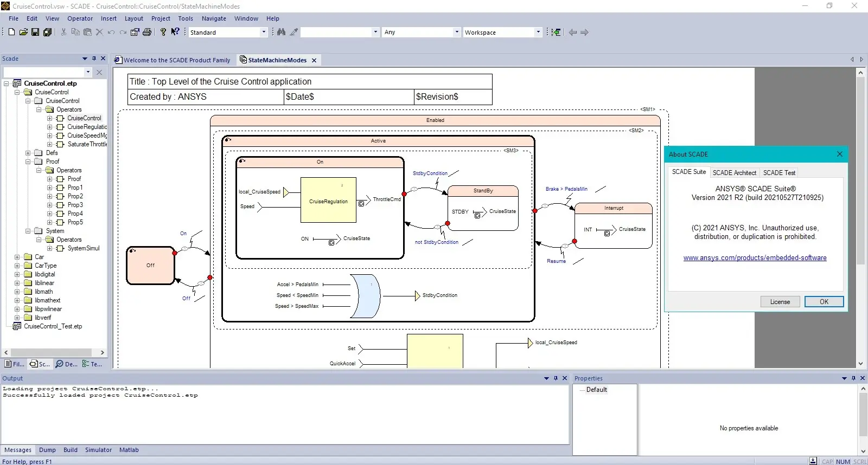Switch to SCADE Architect tab in About dialog
Viewport: 868px width, 465px height.
click(734, 173)
